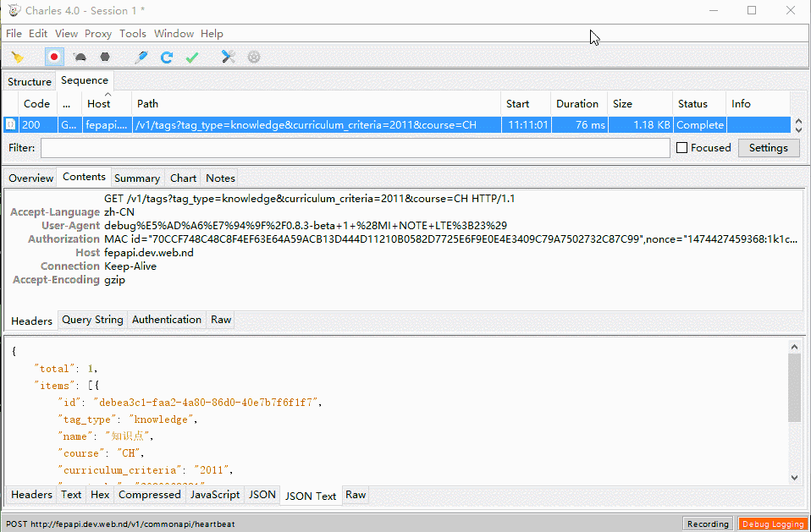Click the Charles app icon in title bar
The width and height of the screenshot is (811, 532).
tap(14, 10)
